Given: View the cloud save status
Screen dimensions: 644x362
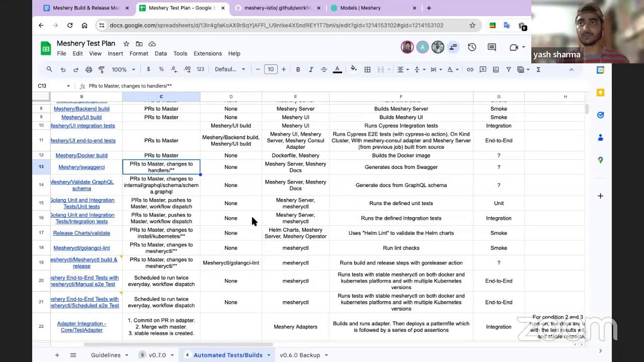Looking at the screenshot, I should click(x=152, y=44).
